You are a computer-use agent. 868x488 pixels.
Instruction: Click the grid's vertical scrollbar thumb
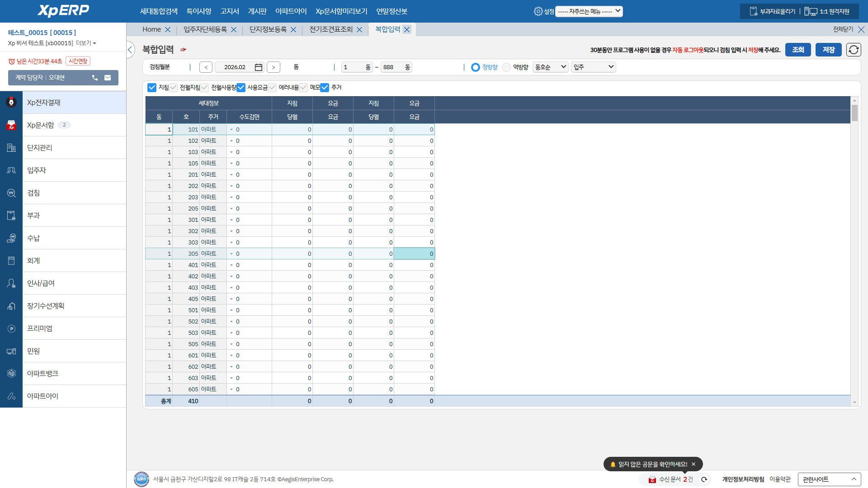click(x=854, y=113)
